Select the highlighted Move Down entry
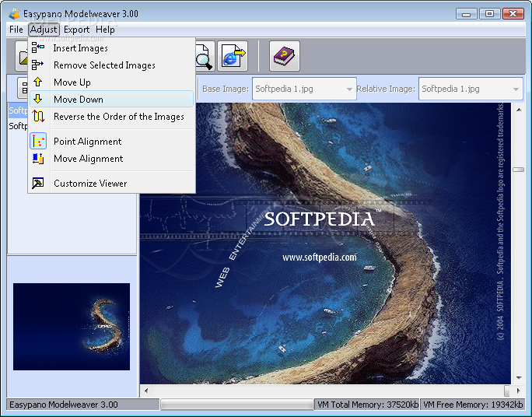 [x=112, y=99]
